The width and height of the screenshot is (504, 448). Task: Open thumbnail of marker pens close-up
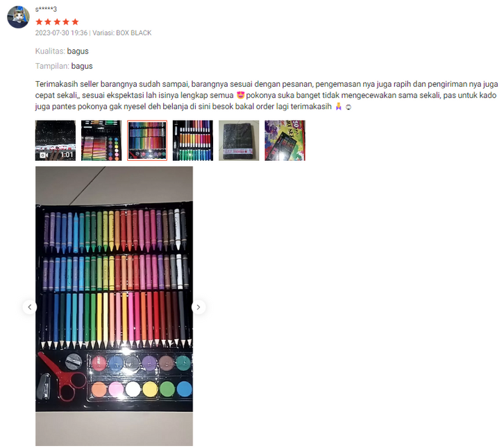click(x=193, y=140)
